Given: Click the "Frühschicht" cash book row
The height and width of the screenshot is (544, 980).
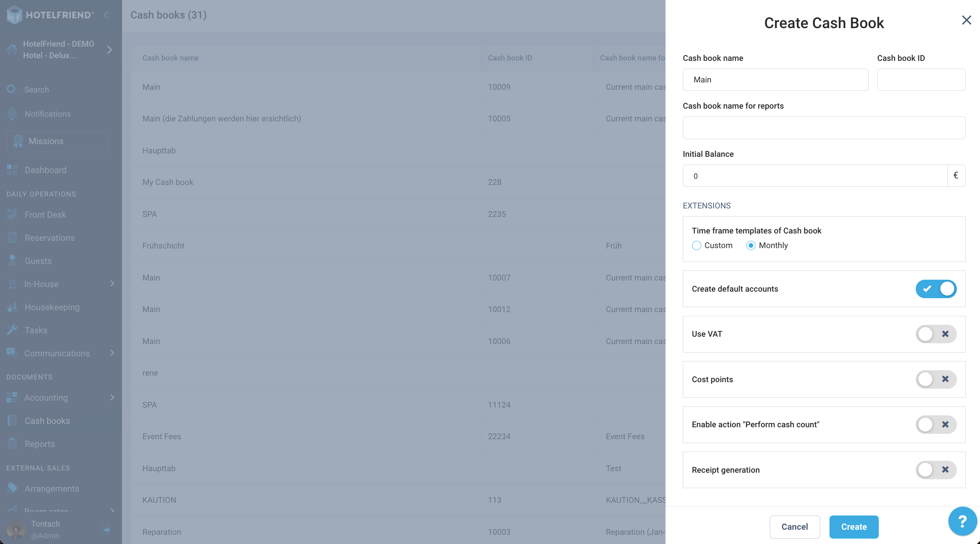Looking at the screenshot, I should [x=398, y=246].
